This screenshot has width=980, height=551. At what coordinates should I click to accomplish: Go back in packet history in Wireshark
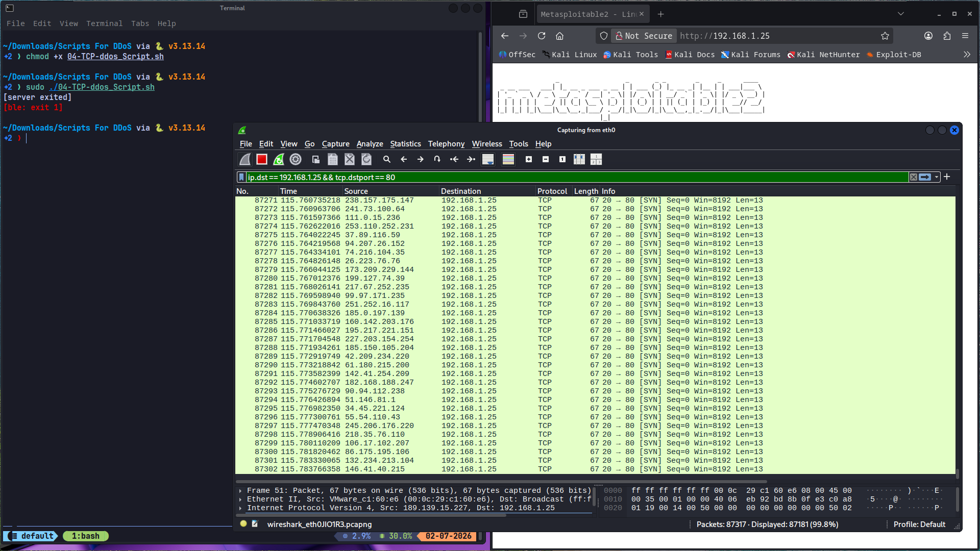click(x=404, y=160)
